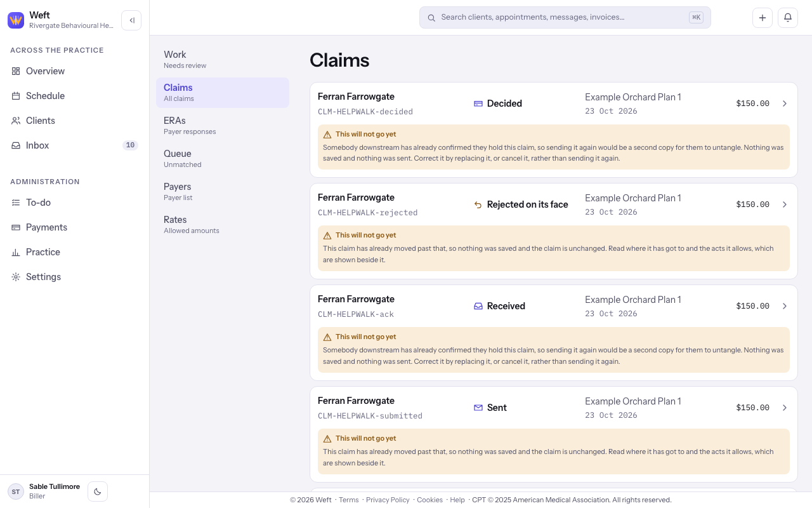Open the plus create-new button
Screen dimensions: 812x508
click(763, 18)
